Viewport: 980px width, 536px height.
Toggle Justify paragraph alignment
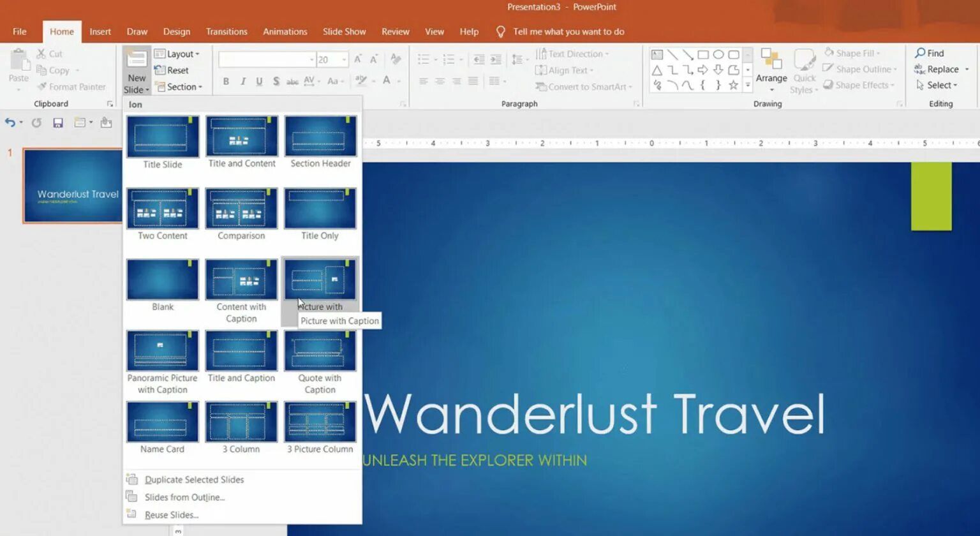tap(473, 81)
